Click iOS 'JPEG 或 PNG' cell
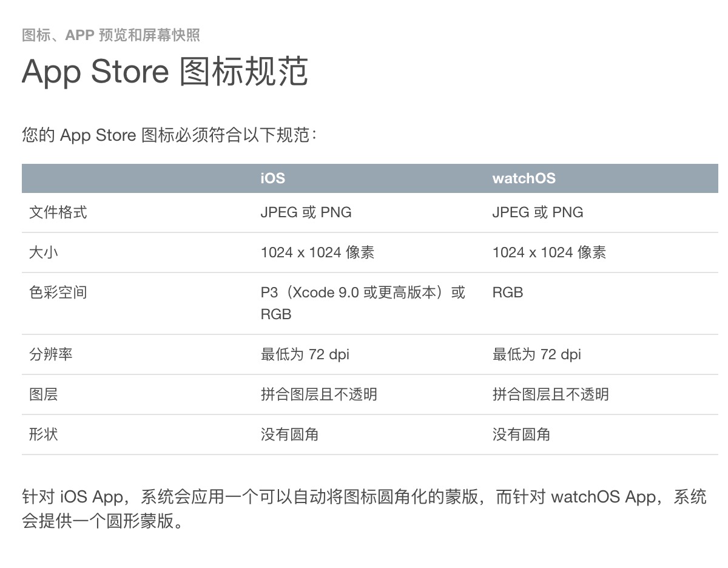Screen dimensions: 728x568 (306, 212)
